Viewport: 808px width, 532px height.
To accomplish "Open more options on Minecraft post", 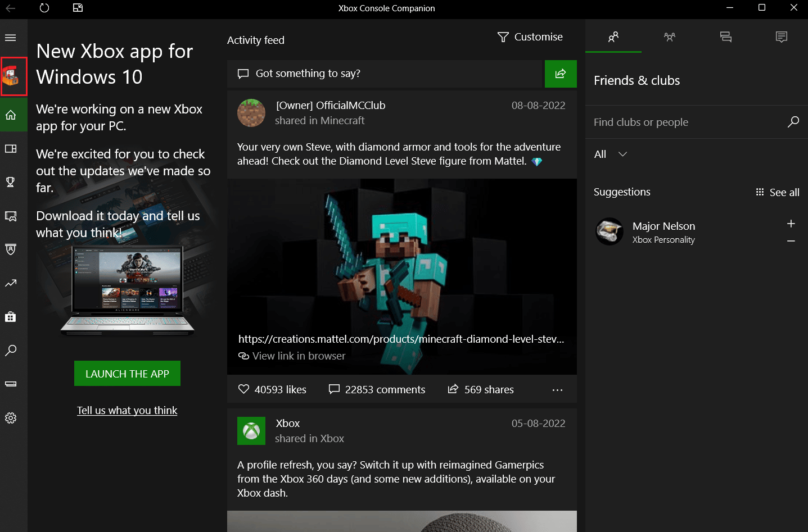I will click(557, 390).
